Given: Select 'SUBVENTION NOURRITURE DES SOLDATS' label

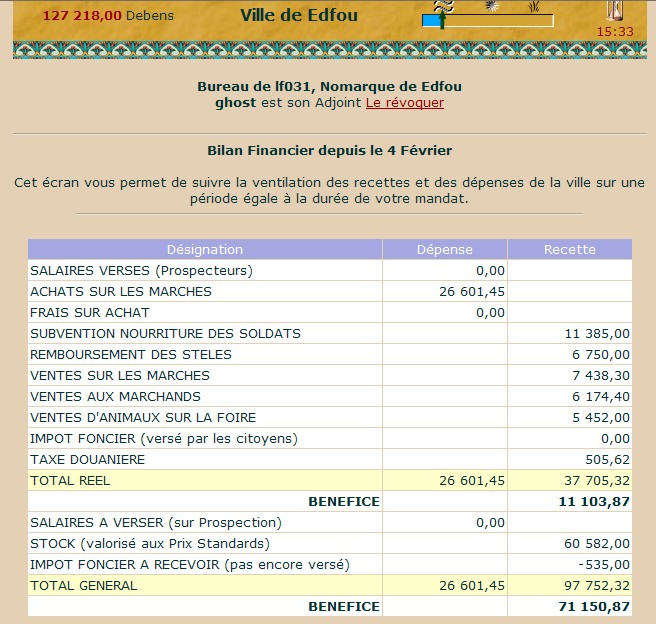Looking at the screenshot, I should (165, 333).
